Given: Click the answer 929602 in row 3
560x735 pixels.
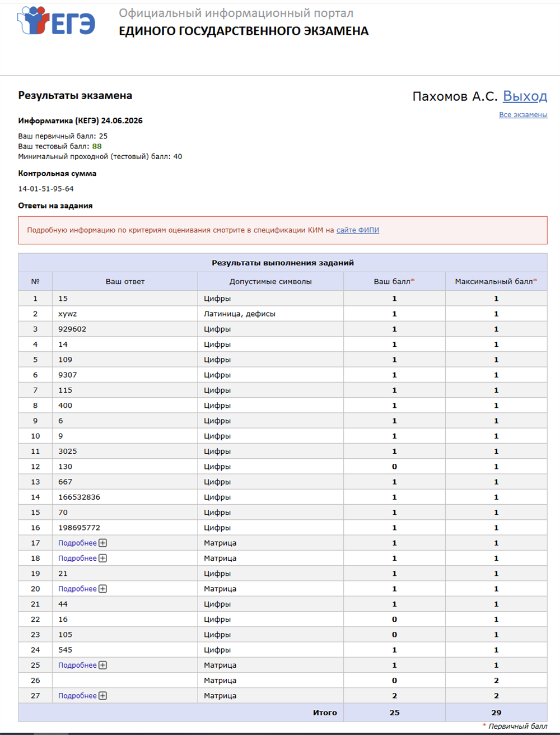Looking at the screenshot, I should pyautogui.click(x=72, y=329).
